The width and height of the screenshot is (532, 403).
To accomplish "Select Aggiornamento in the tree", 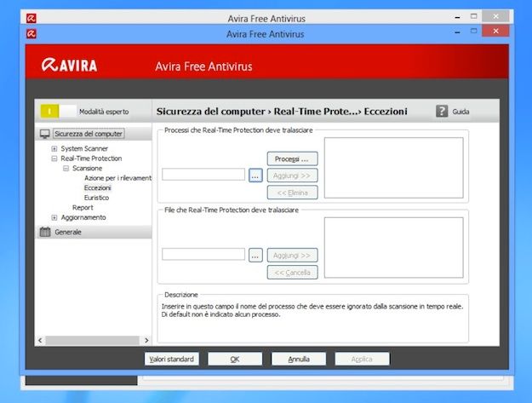I will 83,217.
